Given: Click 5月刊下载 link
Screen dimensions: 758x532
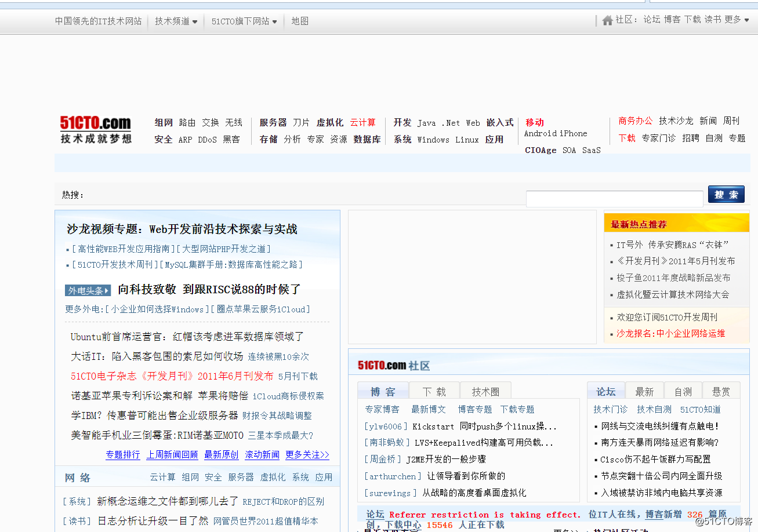Looking at the screenshot, I should [298, 376].
